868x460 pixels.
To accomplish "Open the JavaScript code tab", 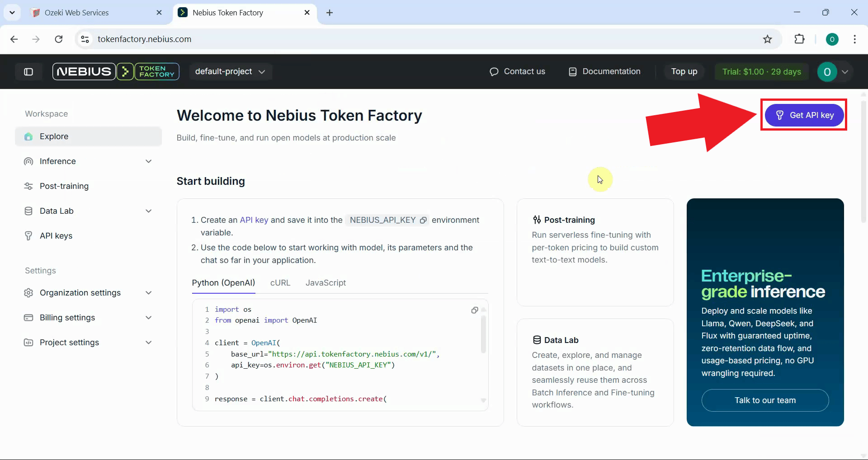I will (x=325, y=283).
